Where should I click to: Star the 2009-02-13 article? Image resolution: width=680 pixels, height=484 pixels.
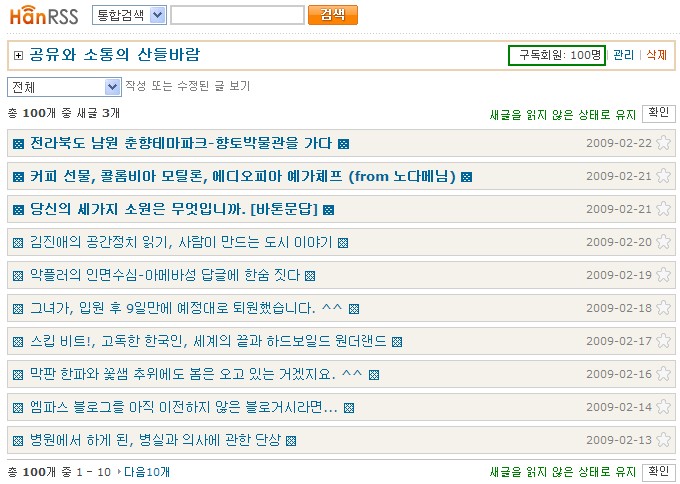pos(664,439)
